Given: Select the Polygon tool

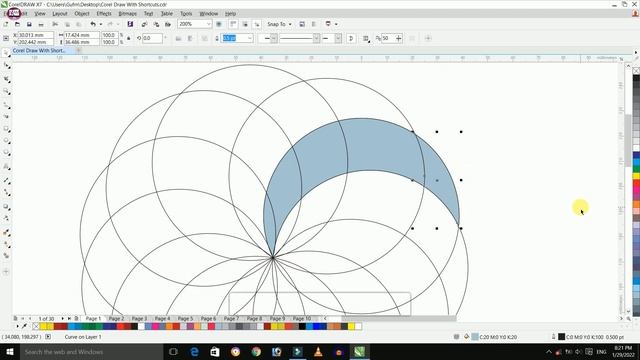Looking at the screenshot, I should pos(6,153).
